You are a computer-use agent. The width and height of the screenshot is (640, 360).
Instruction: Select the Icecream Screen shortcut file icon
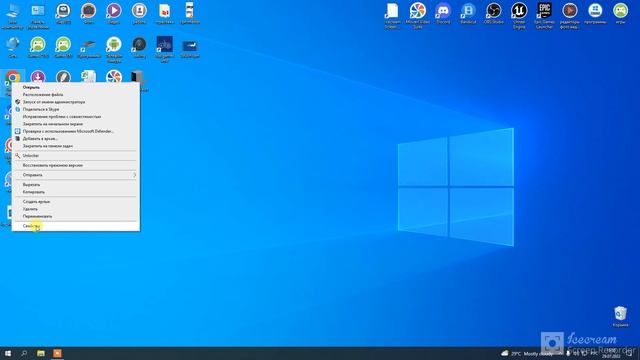[x=392, y=16]
